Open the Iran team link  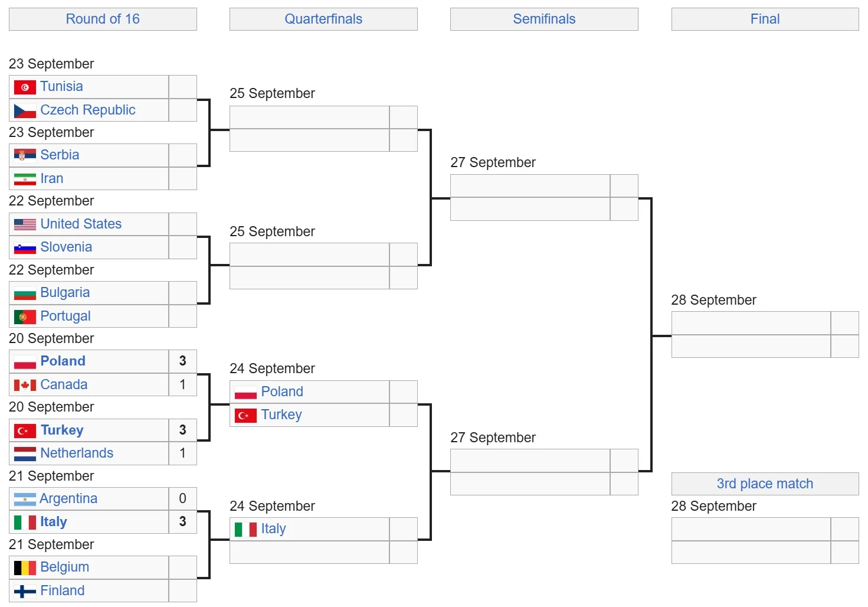[x=52, y=178]
